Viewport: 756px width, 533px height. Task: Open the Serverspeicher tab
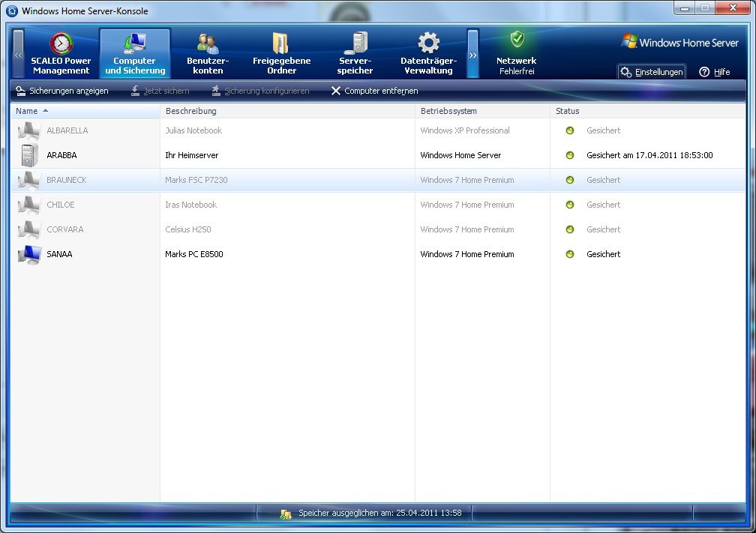click(x=355, y=53)
